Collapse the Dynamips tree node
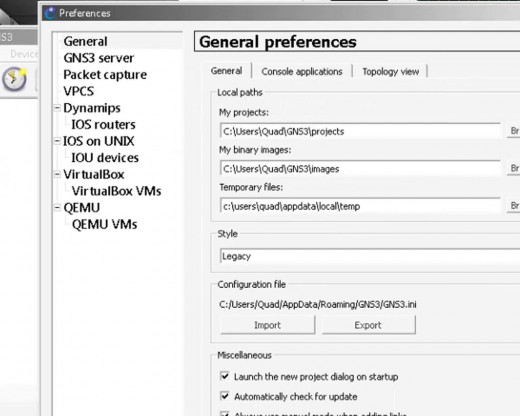The height and width of the screenshot is (416, 520). pos(57,108)
